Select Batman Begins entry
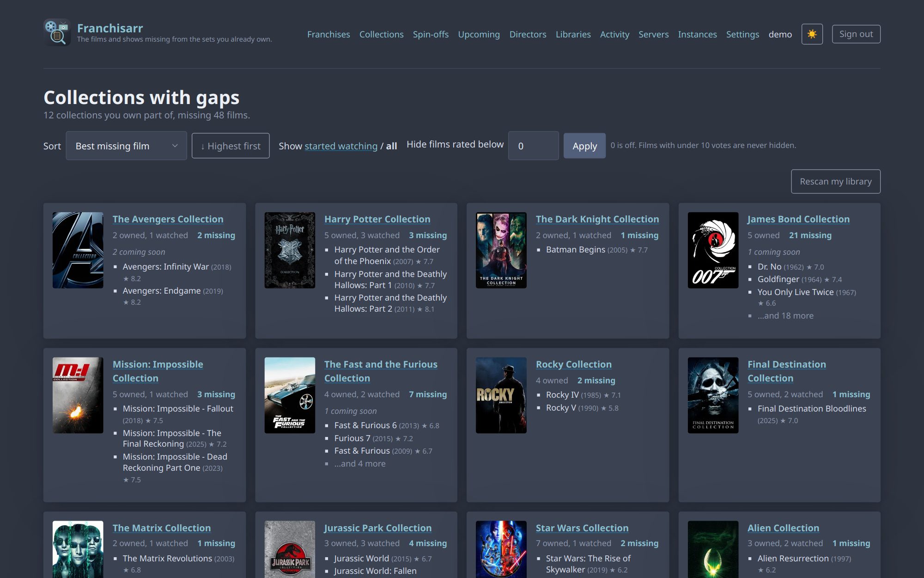 click(x=596, y=250)
